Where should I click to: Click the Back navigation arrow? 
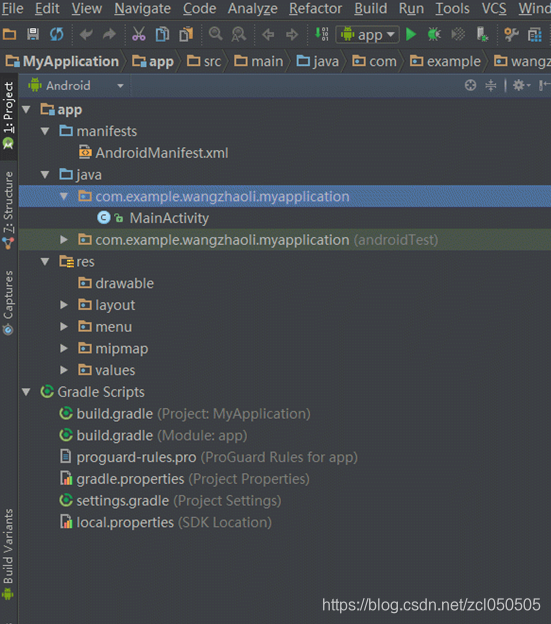point(268,35)
